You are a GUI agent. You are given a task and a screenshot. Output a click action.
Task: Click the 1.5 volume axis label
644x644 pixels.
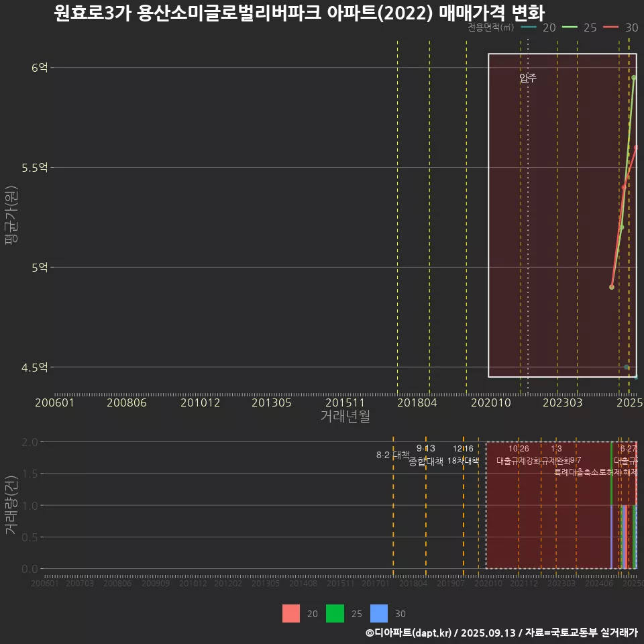click(x=30, y=474)
